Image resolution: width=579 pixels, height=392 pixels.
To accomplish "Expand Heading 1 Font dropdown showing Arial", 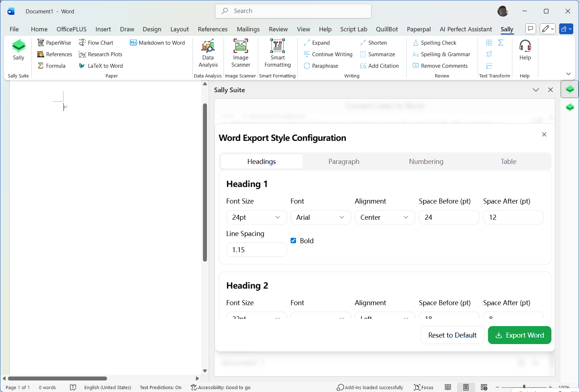I will tap(321, 217).
